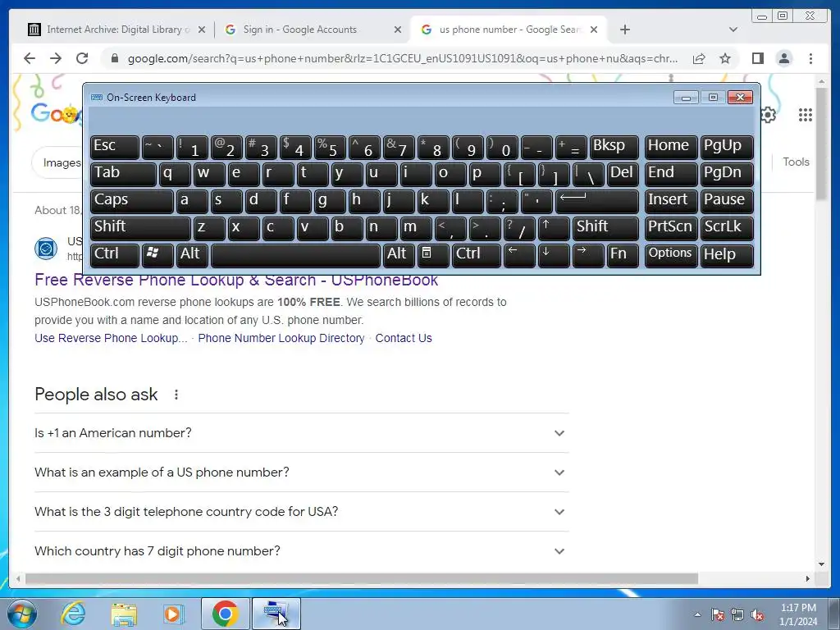Open Contact Us sublink
This screenshot has height=630, width=840.
click(404, 338)
